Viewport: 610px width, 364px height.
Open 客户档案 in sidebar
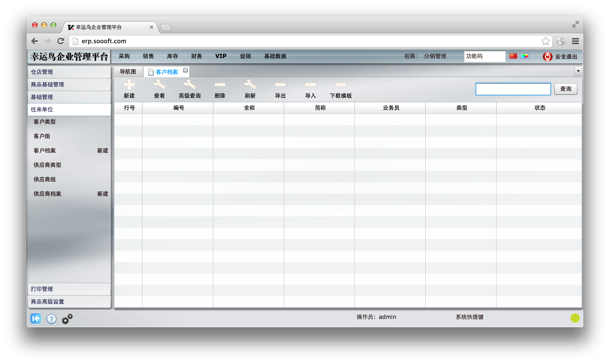tap(45, 150)
